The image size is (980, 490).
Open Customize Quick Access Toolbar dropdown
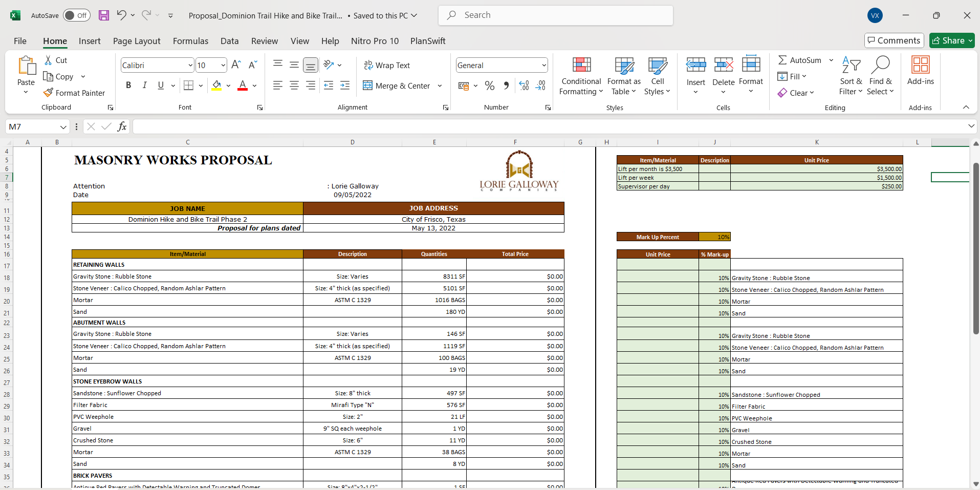point(170,15)
